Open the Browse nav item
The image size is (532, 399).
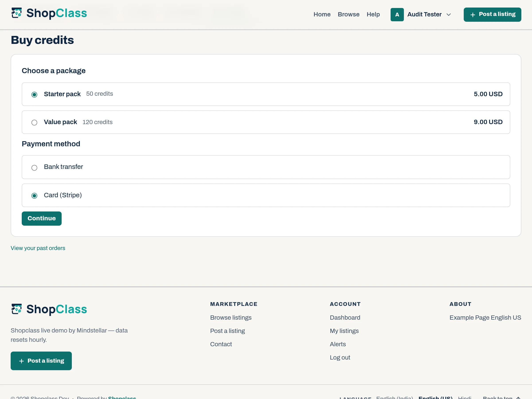[x=348, y=14]
